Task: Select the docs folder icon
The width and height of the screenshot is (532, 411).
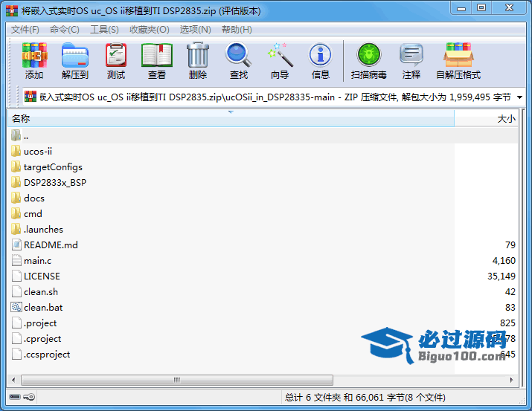Action: point(16,198)
